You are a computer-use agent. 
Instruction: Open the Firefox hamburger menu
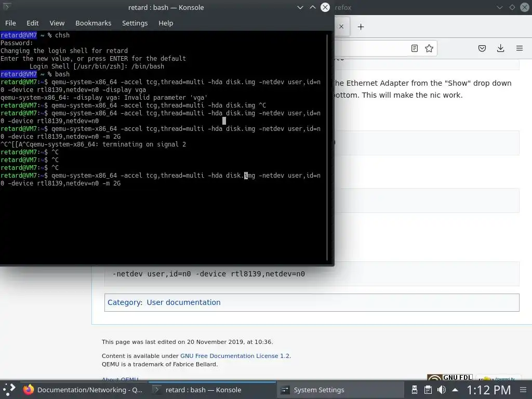point(519,48)
